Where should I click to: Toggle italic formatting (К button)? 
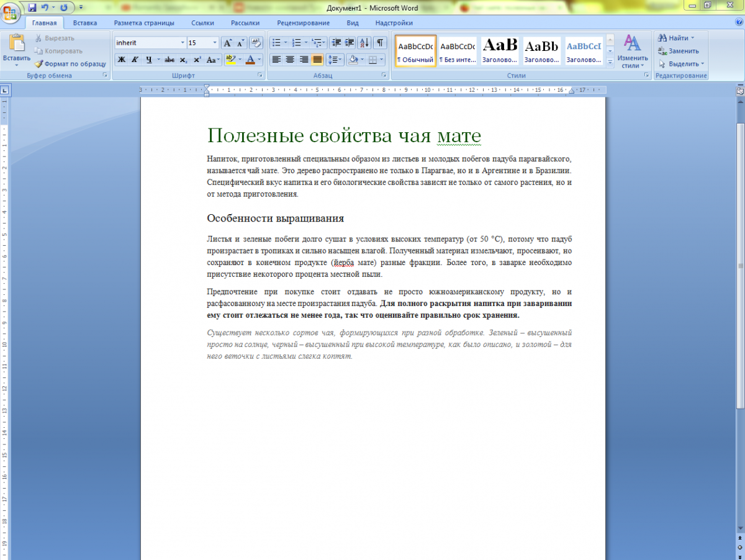[x=135, y=60]
